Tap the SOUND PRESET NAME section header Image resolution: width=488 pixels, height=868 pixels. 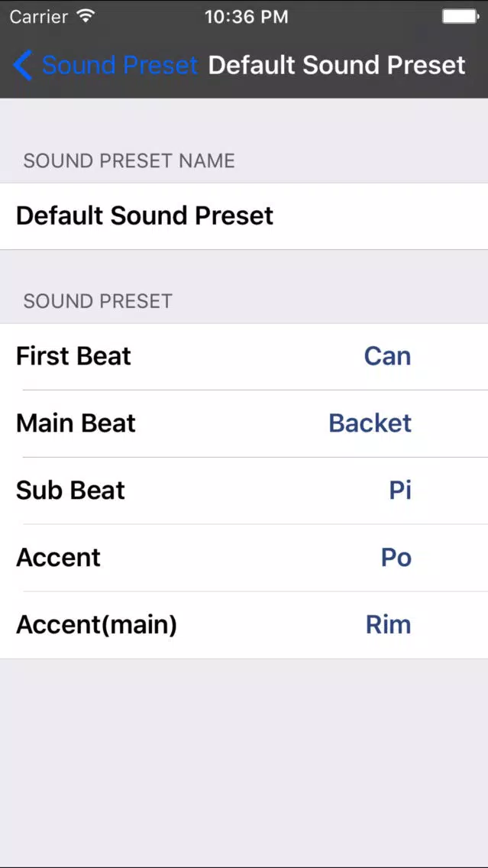coord(129,161)
